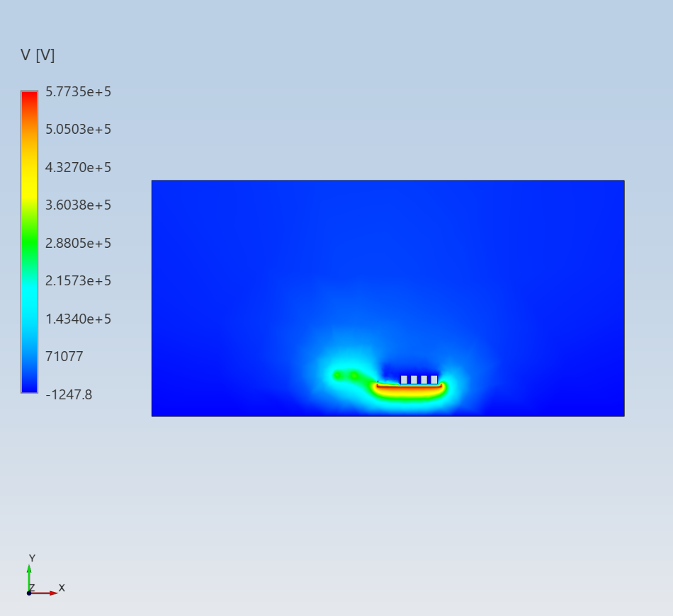Select legend value 71077
This screenshot has height=616, width=673.
tap(64, 356)
